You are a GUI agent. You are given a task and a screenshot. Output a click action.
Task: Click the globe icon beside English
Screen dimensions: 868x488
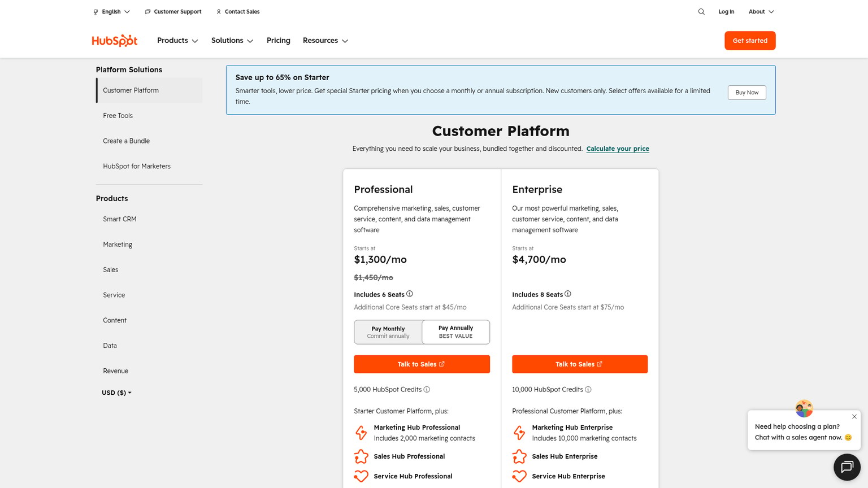pyautogui.click(x=96, y=12)
